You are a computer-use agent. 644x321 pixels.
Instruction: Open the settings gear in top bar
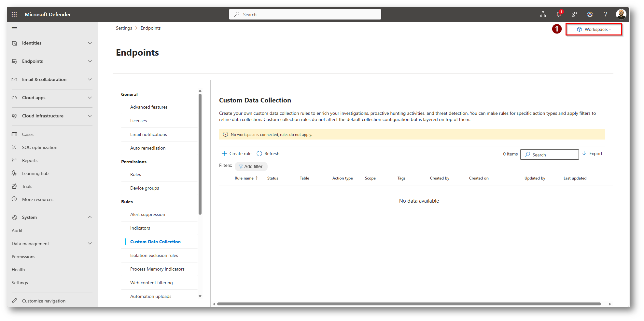(590, 14)
